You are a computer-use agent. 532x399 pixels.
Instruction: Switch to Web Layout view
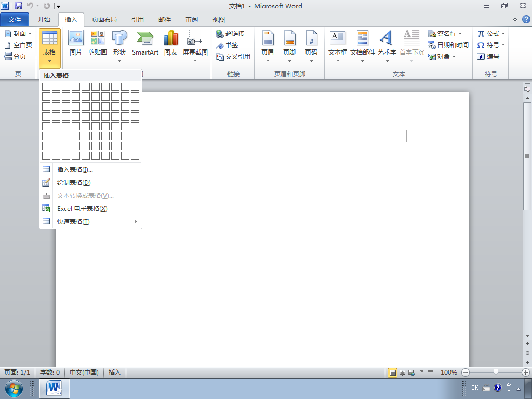[x=411, y=373]
